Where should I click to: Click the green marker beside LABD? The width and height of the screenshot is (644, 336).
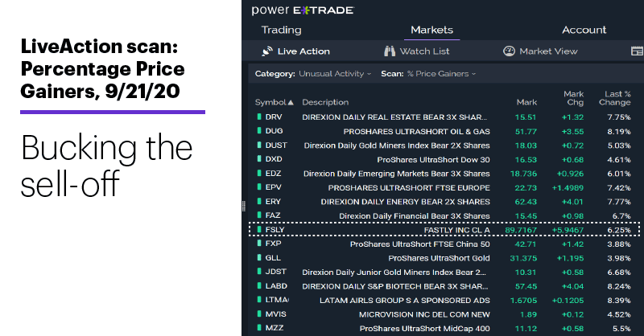point(259,285)
